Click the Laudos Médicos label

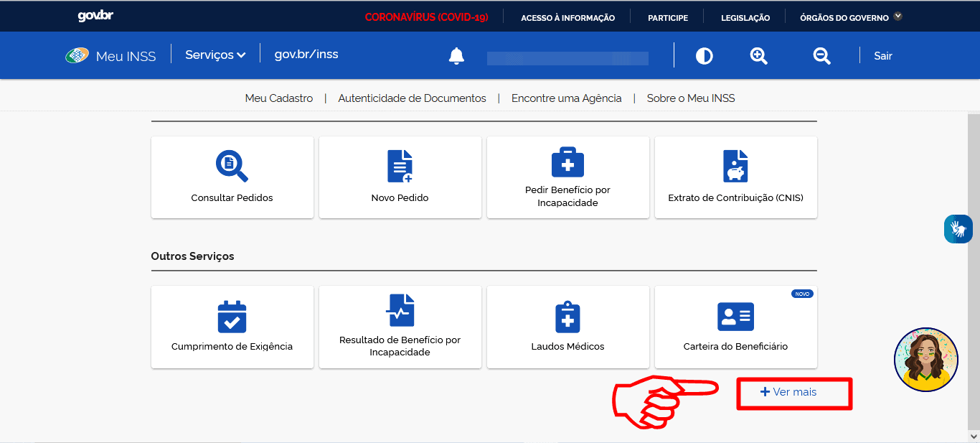tap(567, 346)
